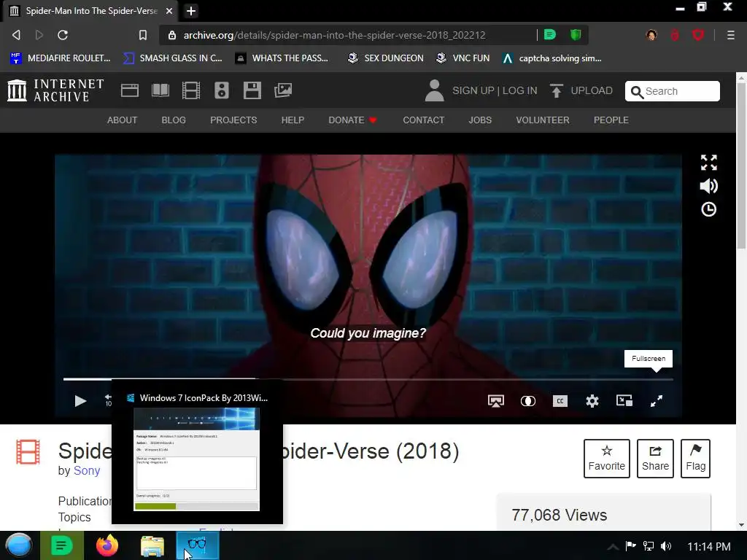Open the green chat extension icon in address bar

point(550,35)
